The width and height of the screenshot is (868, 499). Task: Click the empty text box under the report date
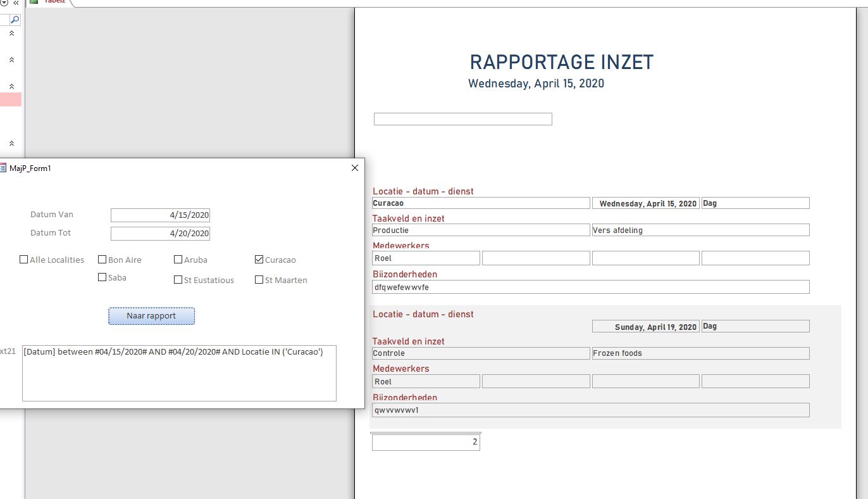pos(463,119)
